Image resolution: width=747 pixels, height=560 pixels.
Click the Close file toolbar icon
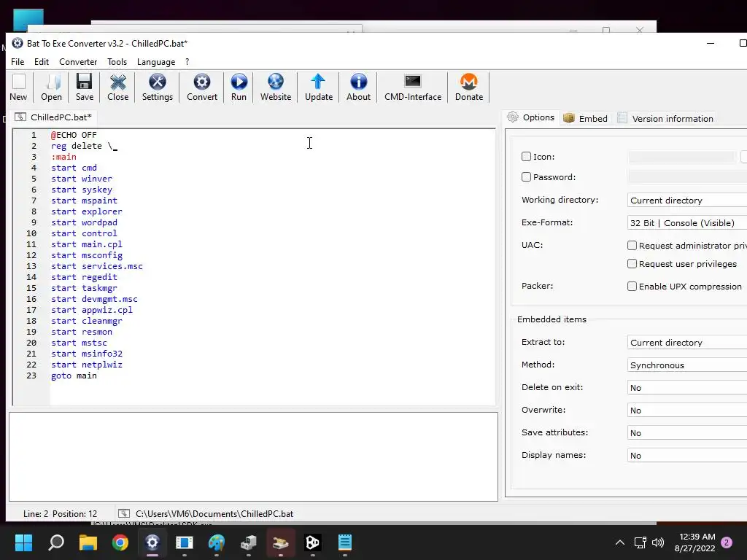tap(117, 87)
